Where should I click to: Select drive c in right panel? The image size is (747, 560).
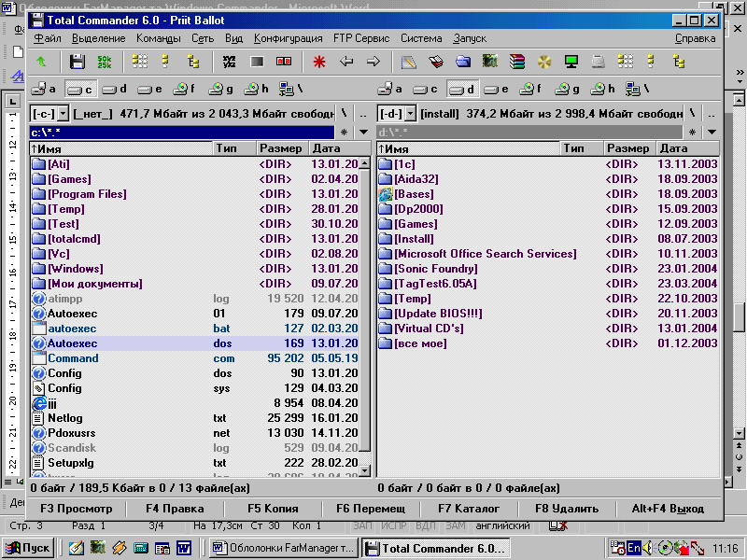click(426, 89)
